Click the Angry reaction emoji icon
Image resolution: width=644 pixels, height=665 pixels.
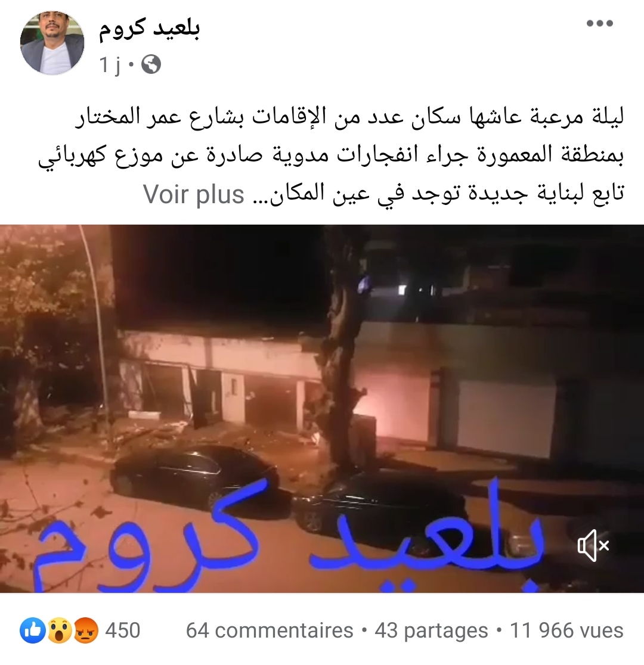point(86,630)
